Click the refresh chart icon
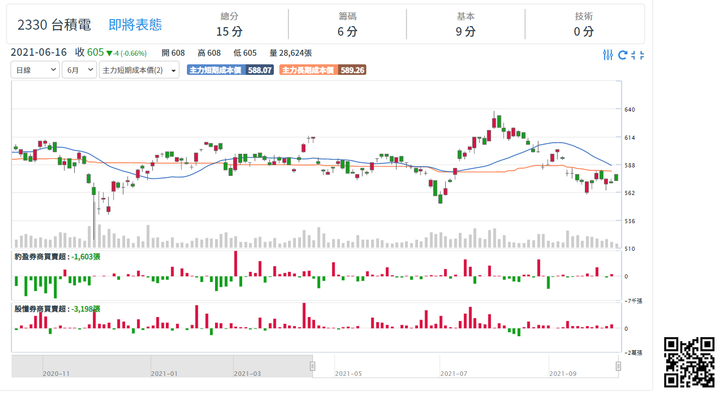Screen dimensions: 720x398 (x=623, y=55)
